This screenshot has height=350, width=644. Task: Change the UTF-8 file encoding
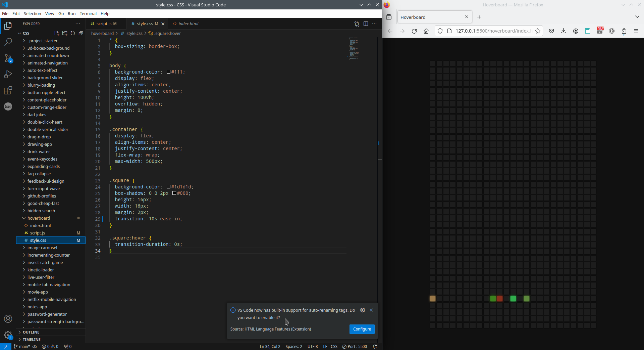[313, 347]
